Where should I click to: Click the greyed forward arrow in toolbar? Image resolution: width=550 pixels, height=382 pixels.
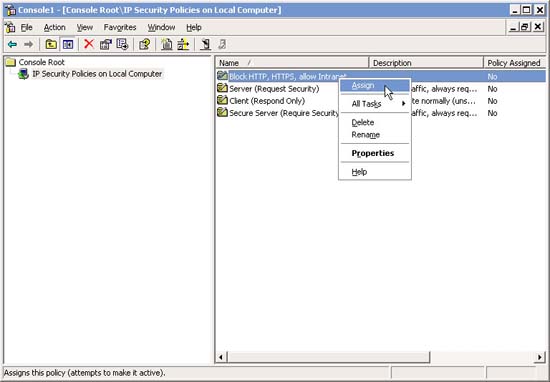coord(28,45)
